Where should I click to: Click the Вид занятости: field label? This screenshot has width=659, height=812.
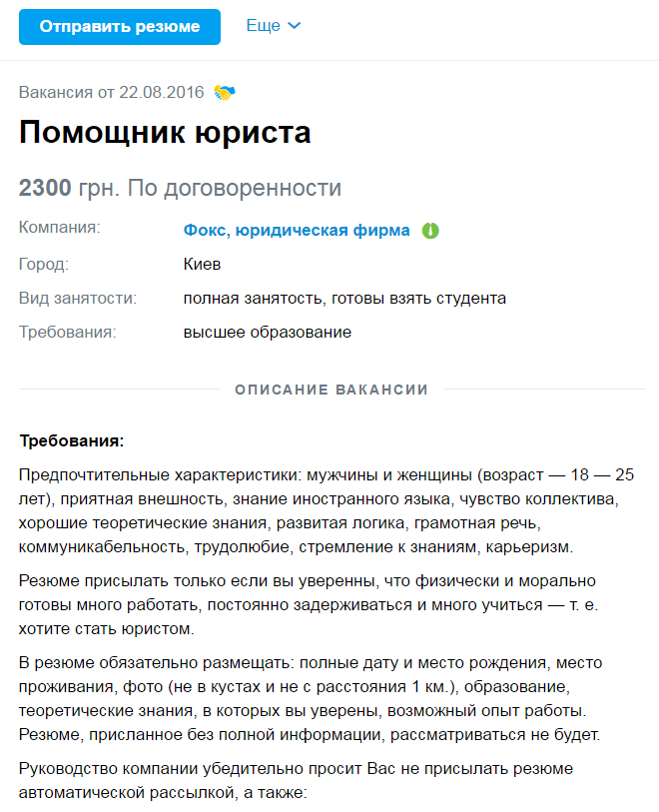click(78, 298)
